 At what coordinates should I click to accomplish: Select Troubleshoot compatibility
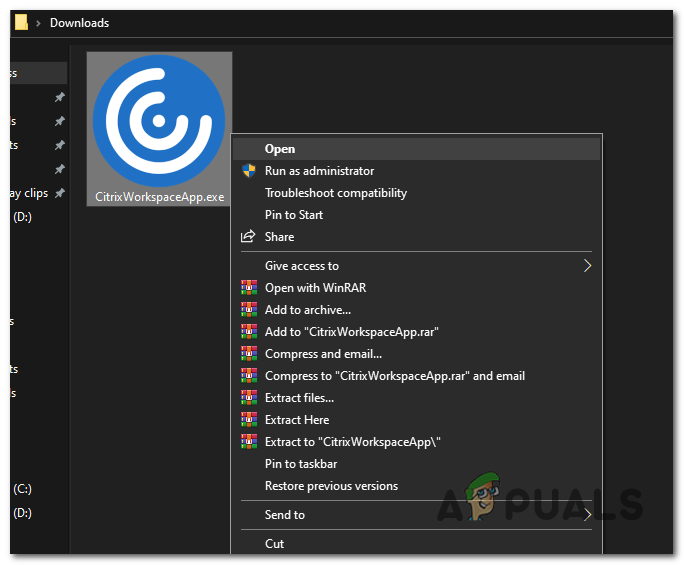tap(416, 193)
